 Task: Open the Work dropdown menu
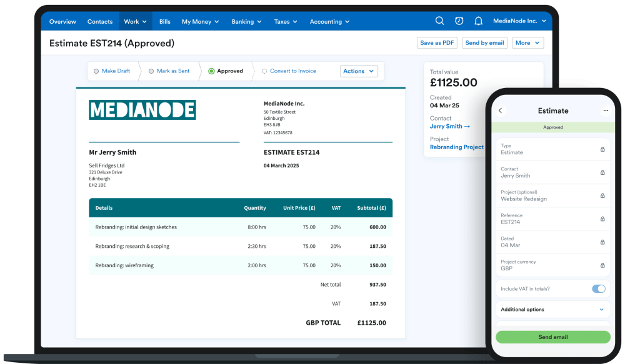135,21
